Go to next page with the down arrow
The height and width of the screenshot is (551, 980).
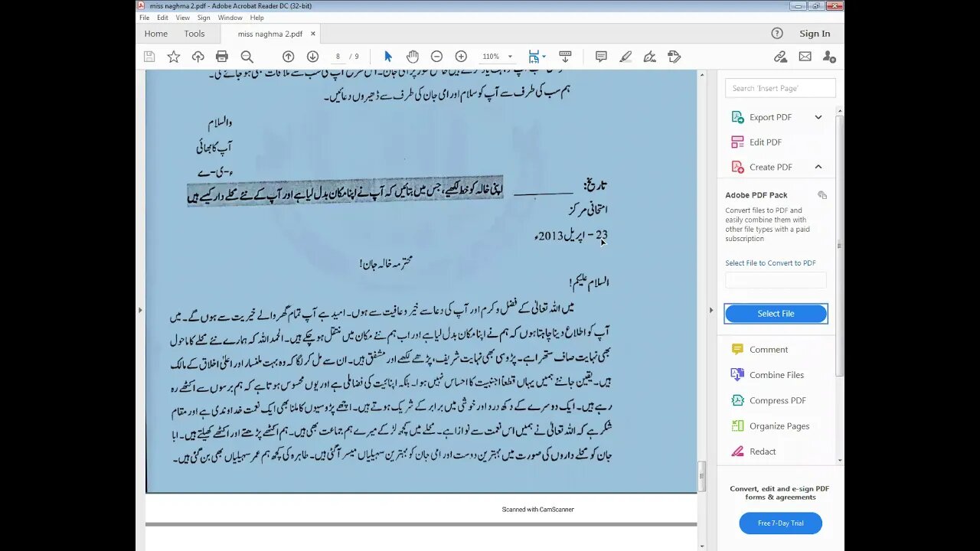[312, 57]
